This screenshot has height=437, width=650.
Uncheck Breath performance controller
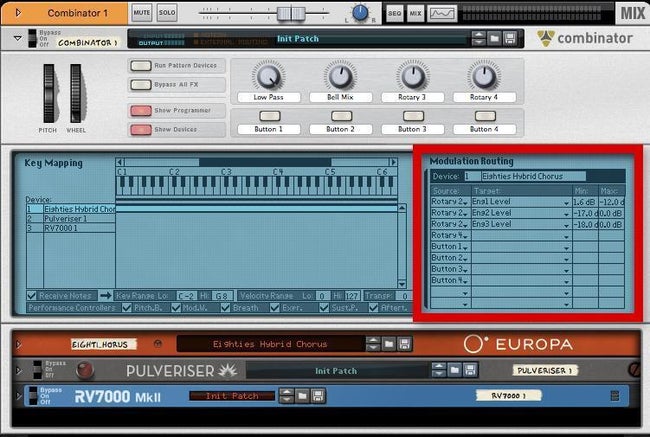coord(226,308)
